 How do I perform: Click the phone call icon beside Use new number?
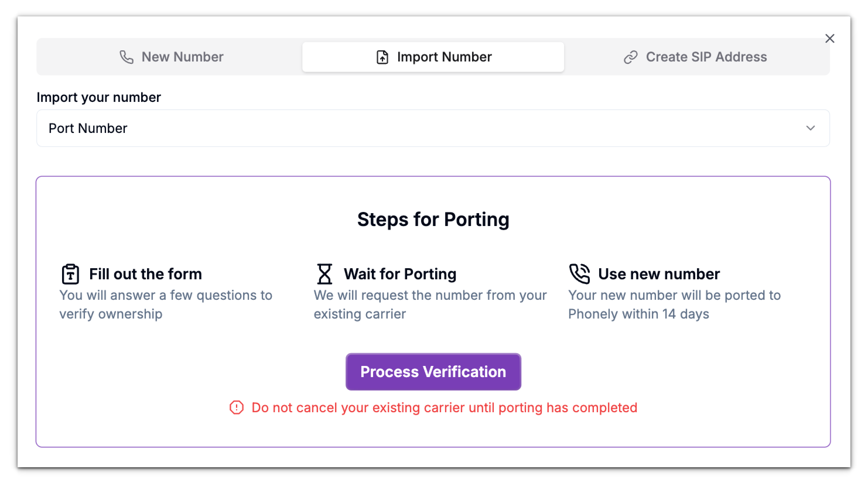[579, 273]
